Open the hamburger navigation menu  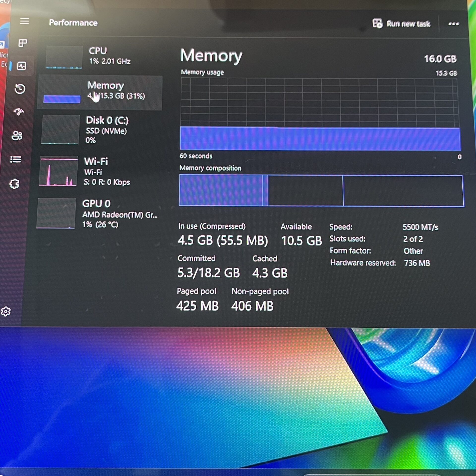click(24, 21)
